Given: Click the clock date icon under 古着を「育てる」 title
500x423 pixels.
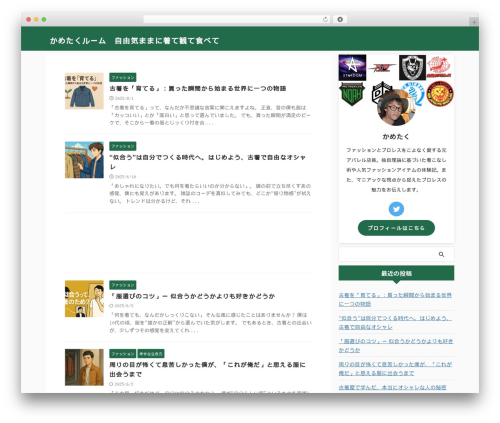Looking at the screenshot, I should pos(111,98).
